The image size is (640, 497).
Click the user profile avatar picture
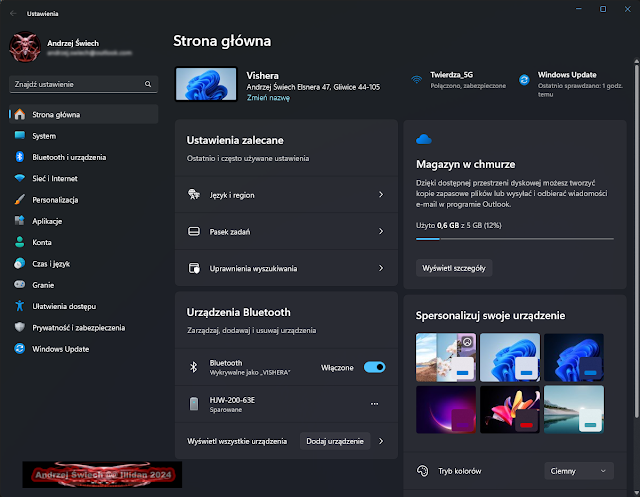tap(25, 47)
